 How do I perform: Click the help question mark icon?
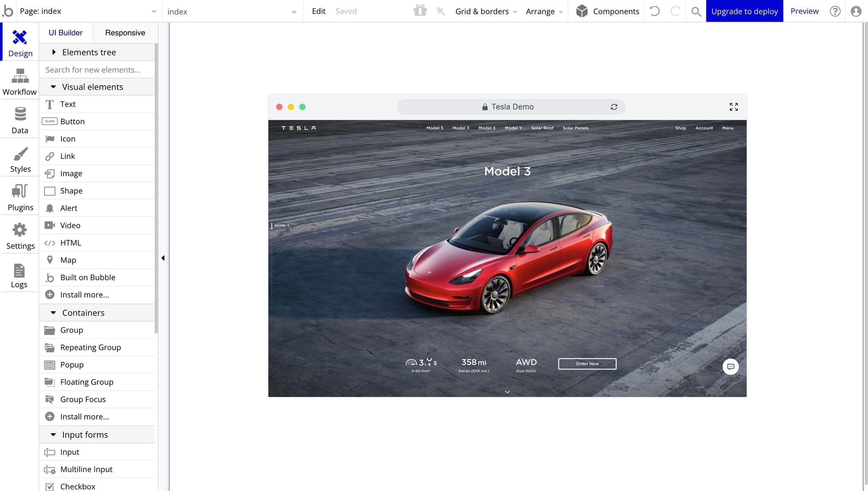835,11
